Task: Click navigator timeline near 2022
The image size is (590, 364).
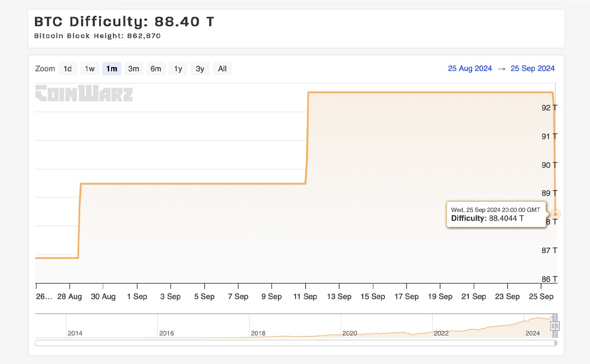Action: (441, 327)
